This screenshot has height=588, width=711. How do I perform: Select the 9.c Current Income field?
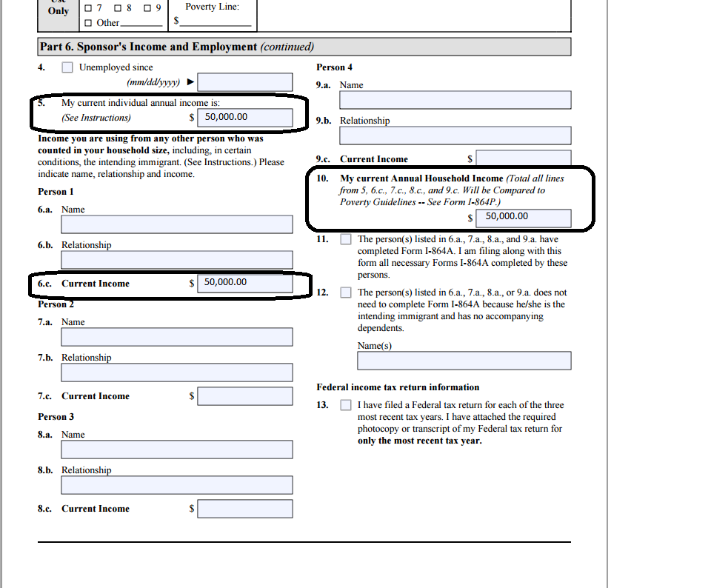tap(524, 158)
